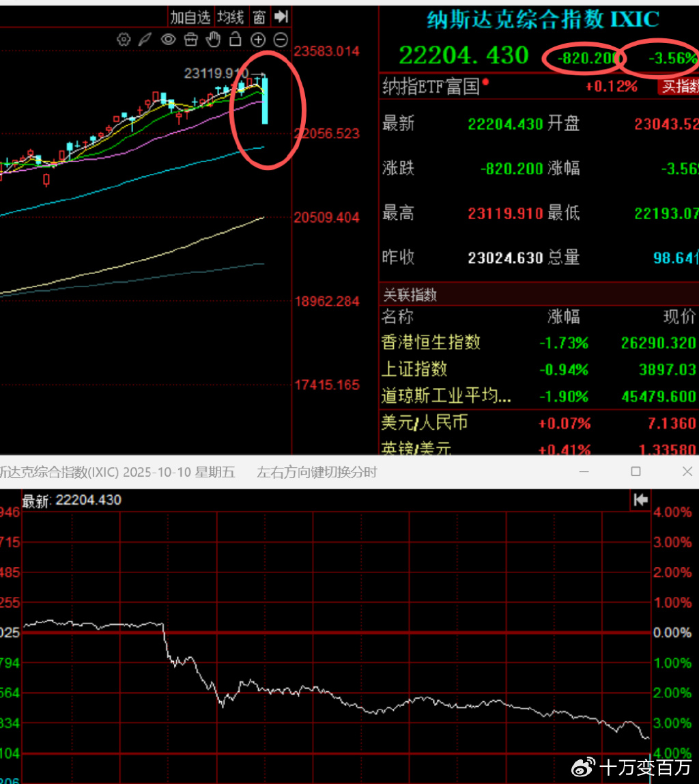Open the 纳指ETF富国 link

[431, 87]
